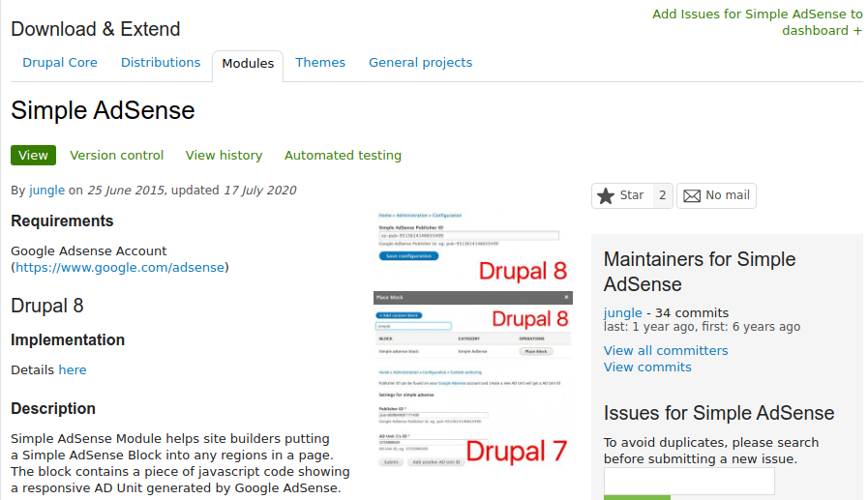This screenshot has height=500, width=868.
Task: Click the star count number 2
Action: 662,195
